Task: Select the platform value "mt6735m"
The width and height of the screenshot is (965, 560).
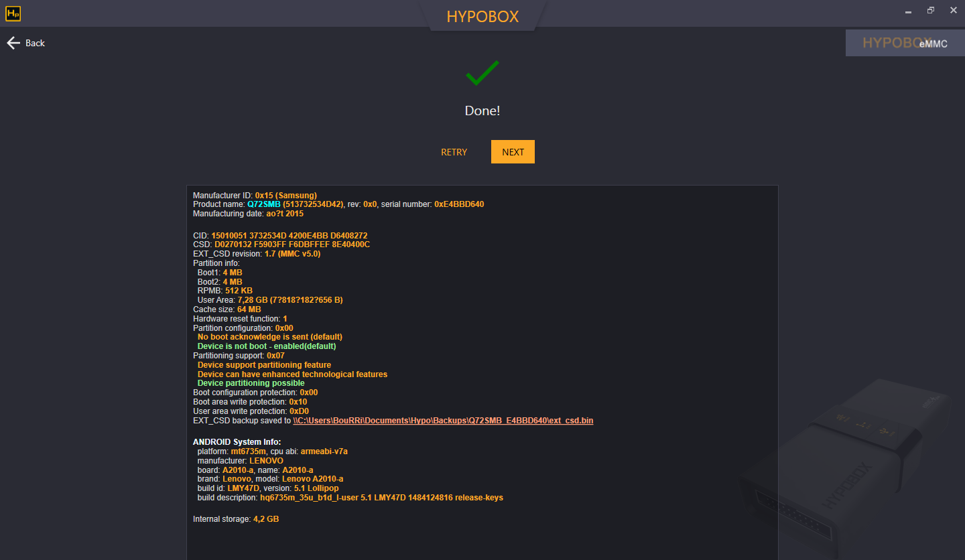Action: click(249, 451)
